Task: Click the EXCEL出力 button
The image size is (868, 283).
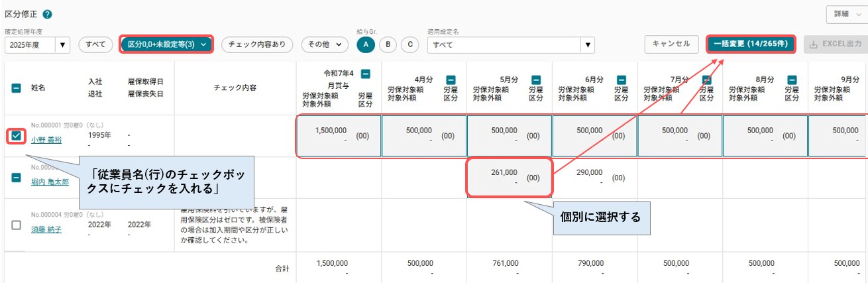Action: click(x=836, y=44)
